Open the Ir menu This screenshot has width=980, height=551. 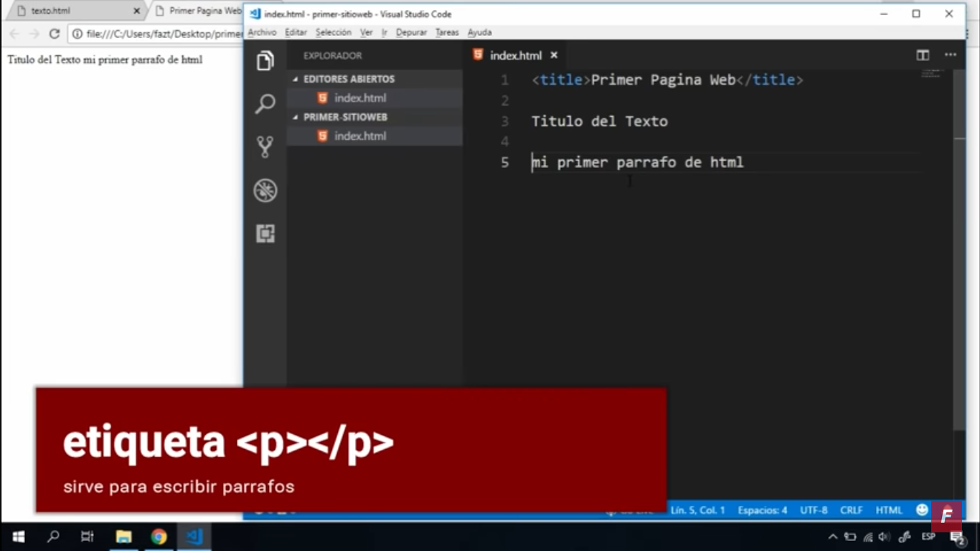pyautogui.click(x=385, y=32)
